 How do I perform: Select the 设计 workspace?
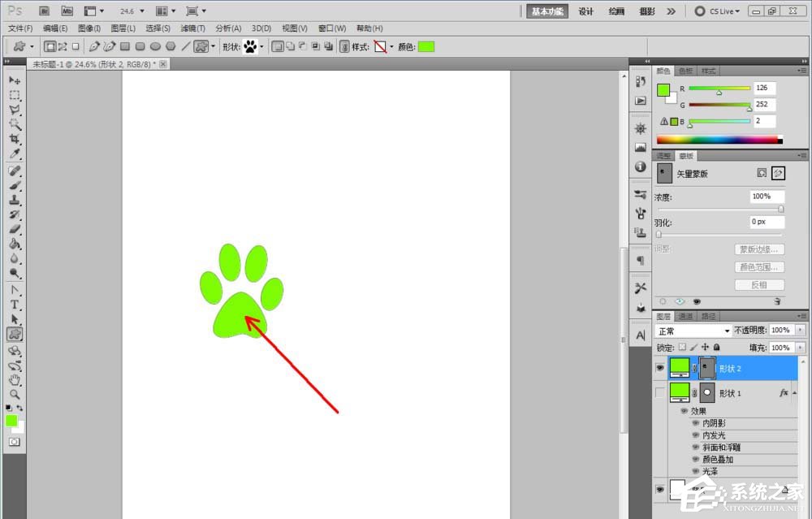coord(585,11)
